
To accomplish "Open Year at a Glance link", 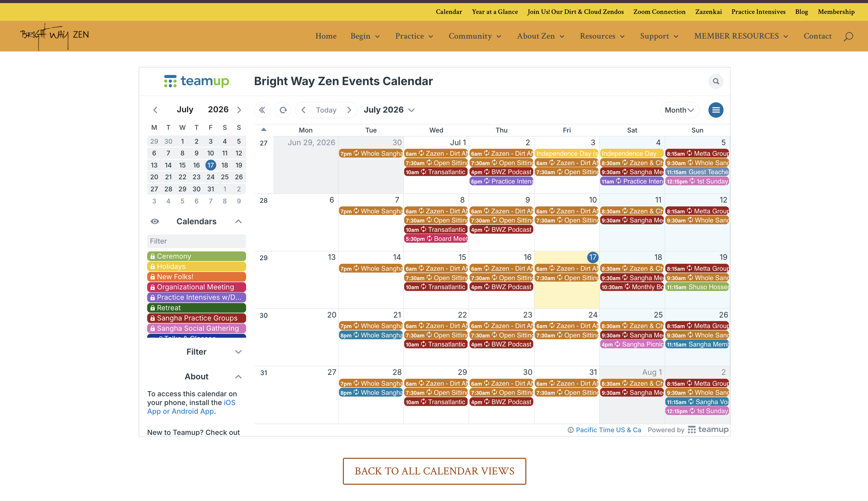I will 494,12.
